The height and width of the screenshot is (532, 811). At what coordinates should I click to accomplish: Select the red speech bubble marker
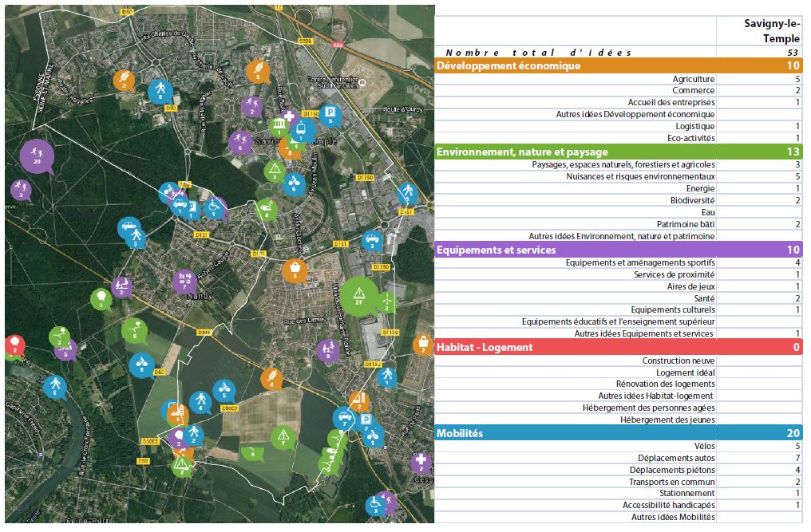(14, 345)
